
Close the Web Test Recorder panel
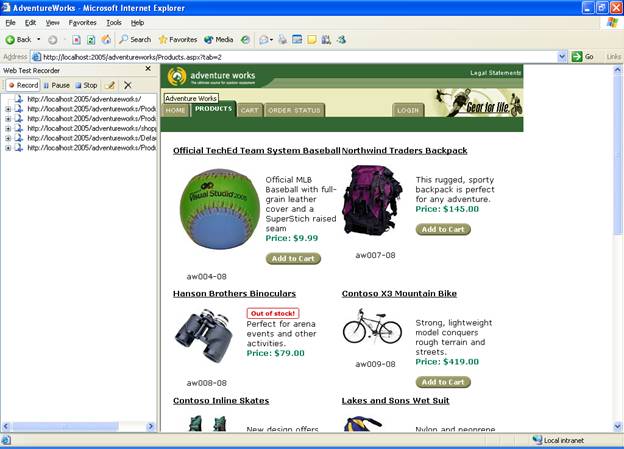click(x=148, y=69)
